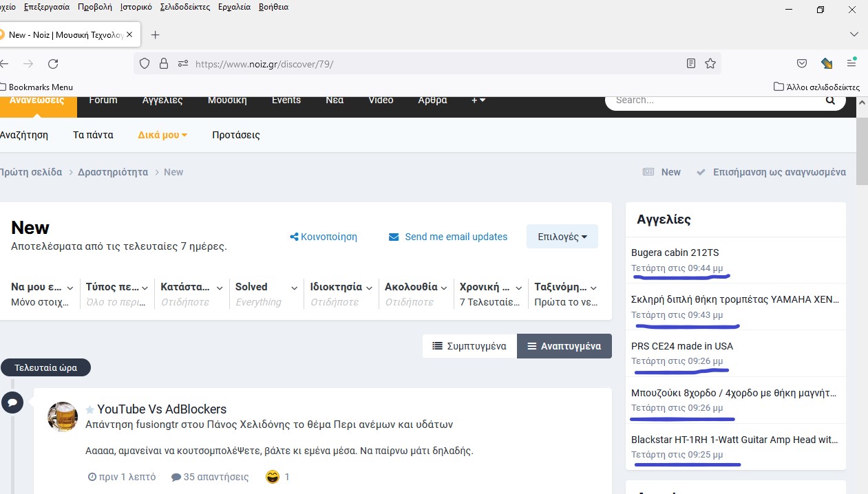868x494 pixels.
Task: Open the Events nav tab
Action: (x=286, y=100)
